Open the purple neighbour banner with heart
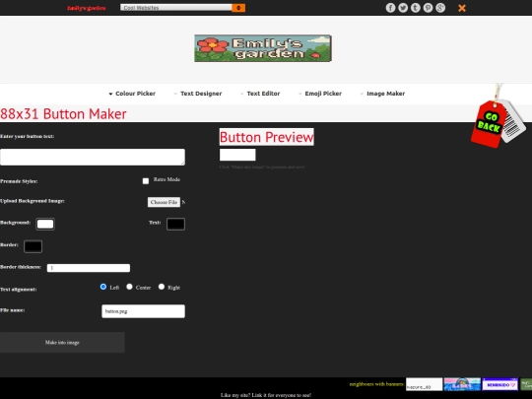Viewport: 532px width, 399px height. click(500, 384)
